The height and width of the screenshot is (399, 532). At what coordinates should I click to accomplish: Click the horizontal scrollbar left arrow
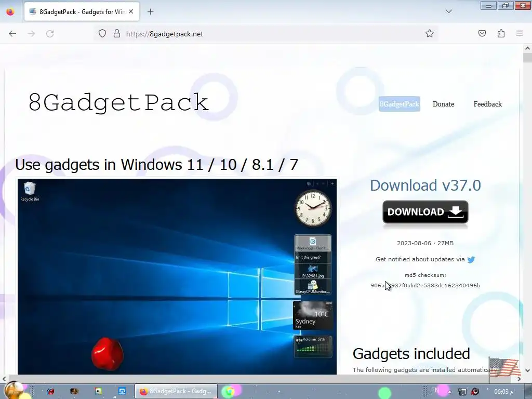coord(4,379)
